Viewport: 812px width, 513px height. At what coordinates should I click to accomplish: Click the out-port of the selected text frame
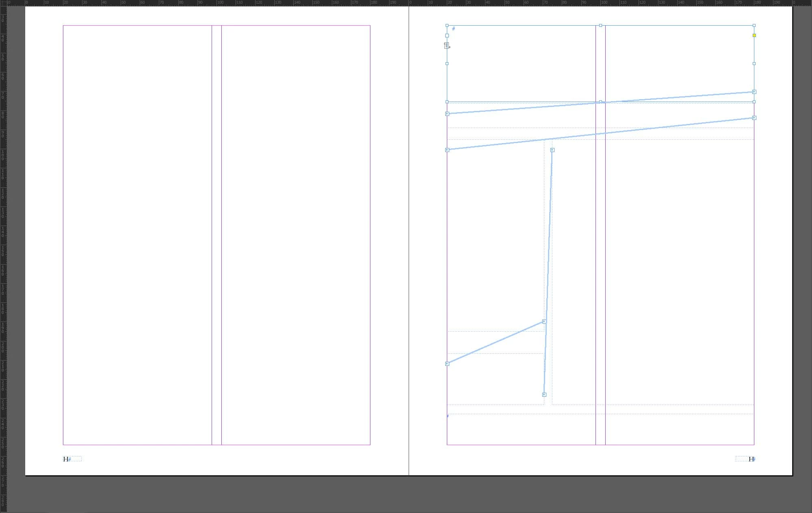754,92
